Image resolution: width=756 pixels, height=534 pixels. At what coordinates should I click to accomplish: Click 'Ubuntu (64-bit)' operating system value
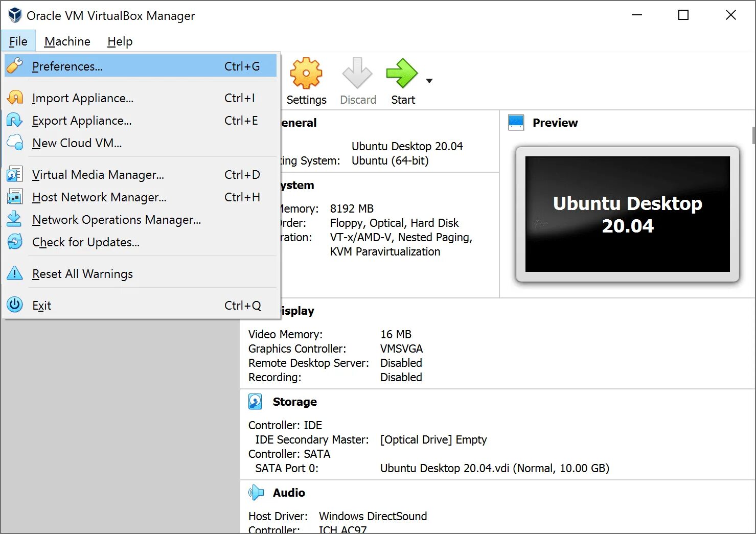tap(390, 160)
